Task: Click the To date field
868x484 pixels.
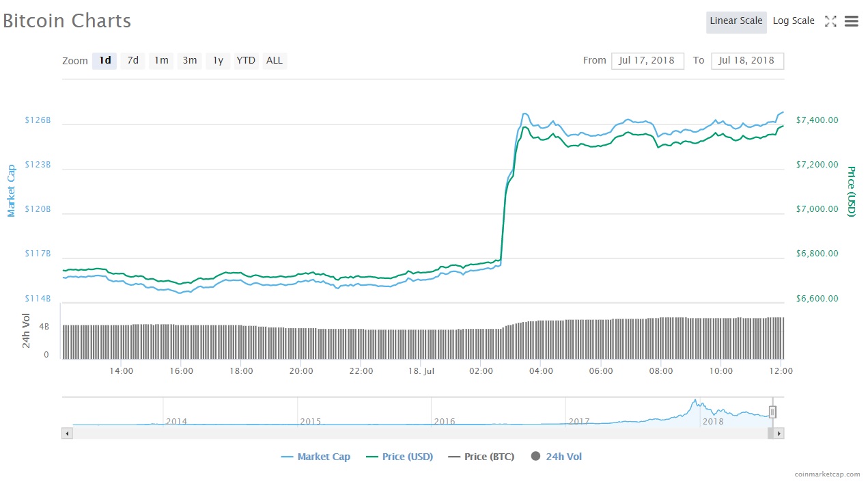Action: (747, 61)
